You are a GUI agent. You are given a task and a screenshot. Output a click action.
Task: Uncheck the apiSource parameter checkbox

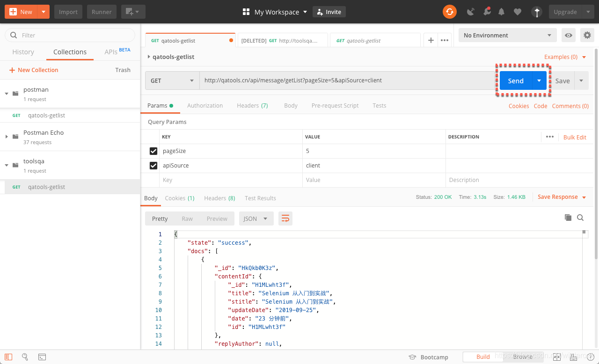point(153,166)
